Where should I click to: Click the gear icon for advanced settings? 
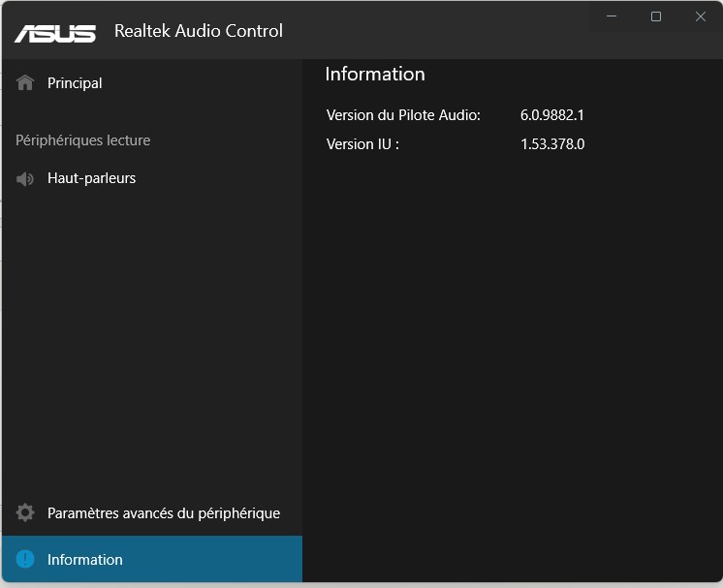click(25, 513)
